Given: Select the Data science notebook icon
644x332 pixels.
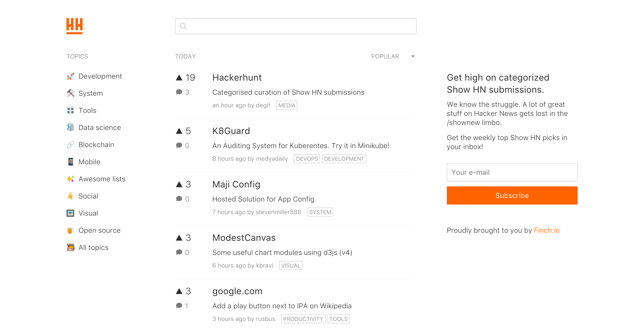Looking at the screenshot, I should [70, 127].
